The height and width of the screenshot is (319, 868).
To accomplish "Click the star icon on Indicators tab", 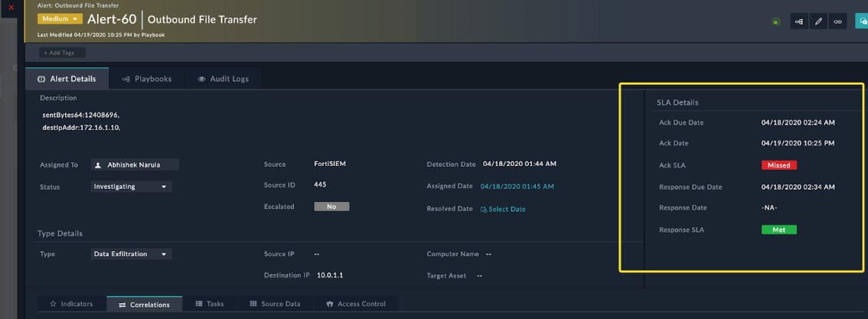I will pos(53,304).
